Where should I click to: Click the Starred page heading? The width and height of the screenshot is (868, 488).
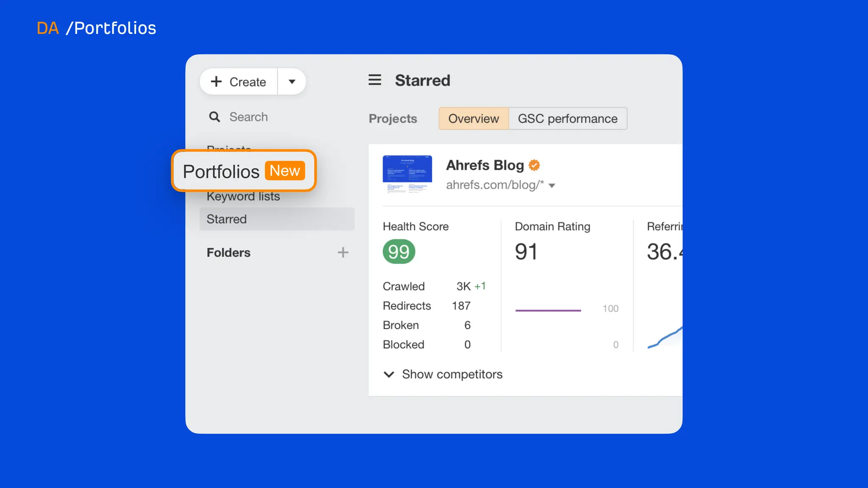(423, 80)
